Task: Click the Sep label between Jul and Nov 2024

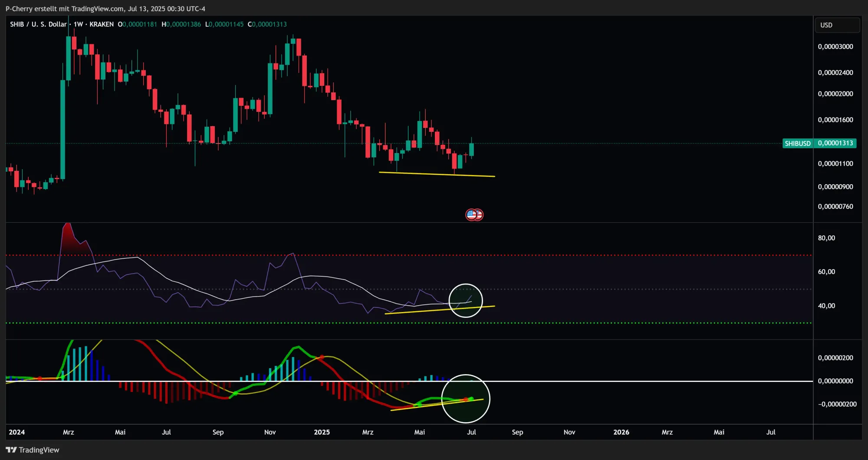Action: pyautogui.click(x=218, y=432)
